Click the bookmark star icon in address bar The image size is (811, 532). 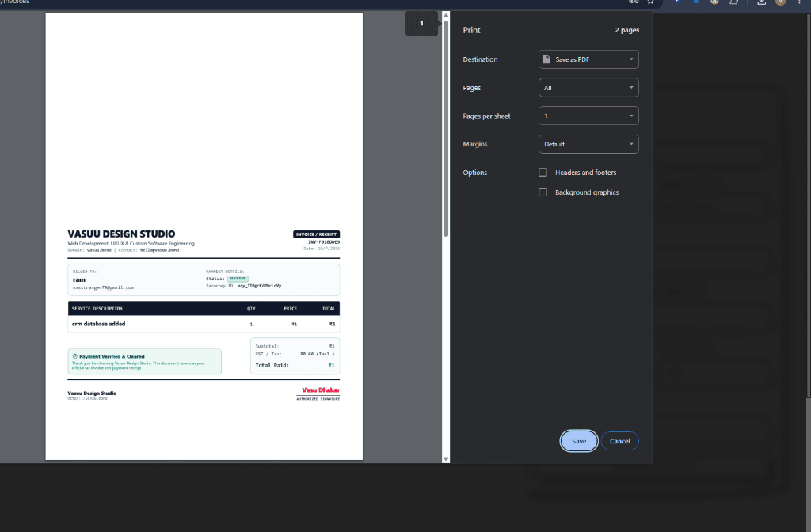[x=651, y=2]
